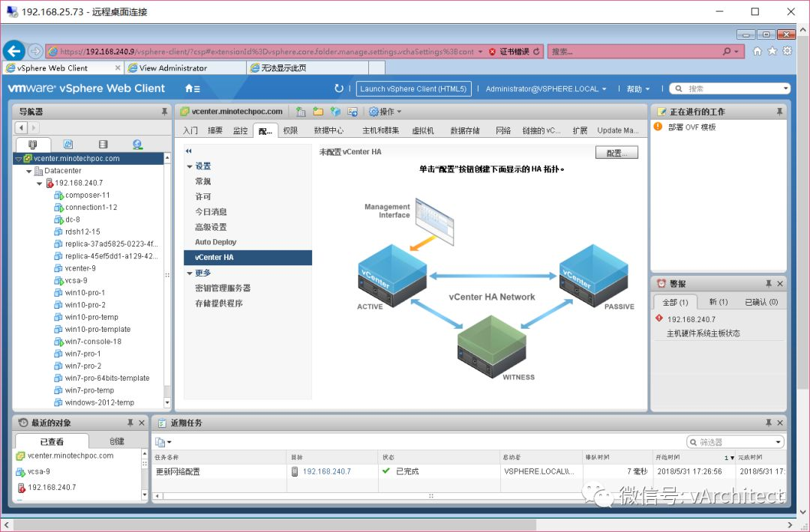Open the 操作 actions dropdown
Image resolution: width=810 pixels, height=532 pixels.
[x=385, y=112]
